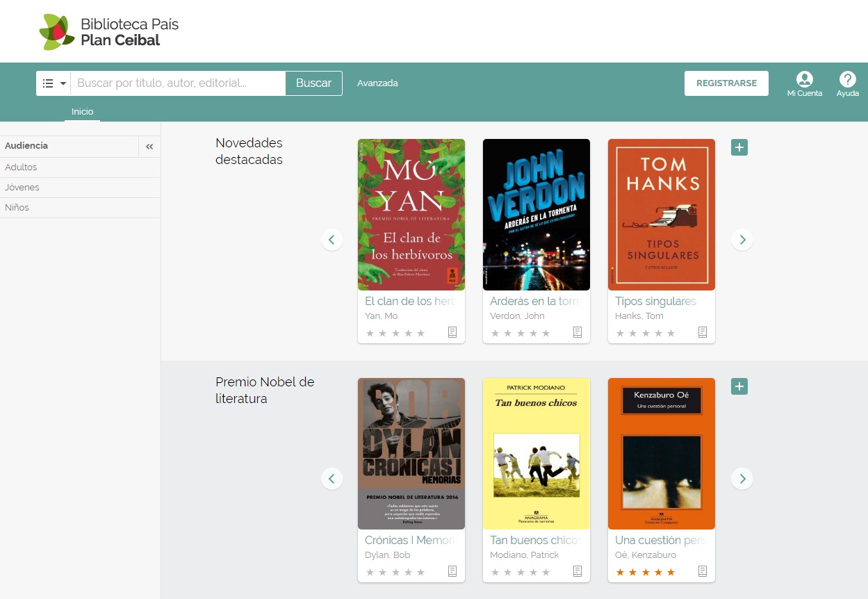Click the Biblioteca País Plan Ceibal logo
The height and width of the screenshot is (599, 868).
[109, 32]
